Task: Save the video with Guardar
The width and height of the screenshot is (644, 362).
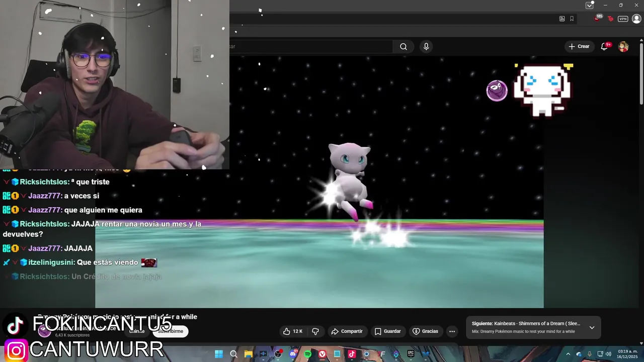Action: [388, 331]
